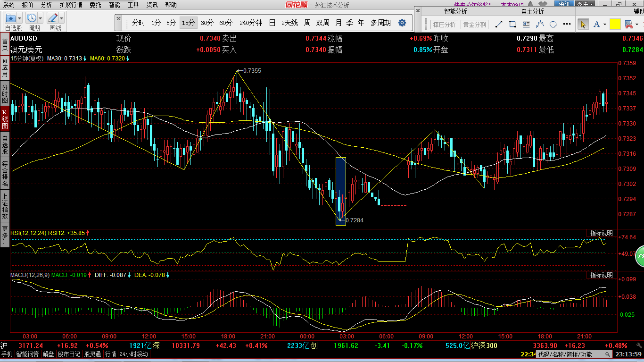
Task: Select the 双周 biweekly period
Action: point(323,23)
